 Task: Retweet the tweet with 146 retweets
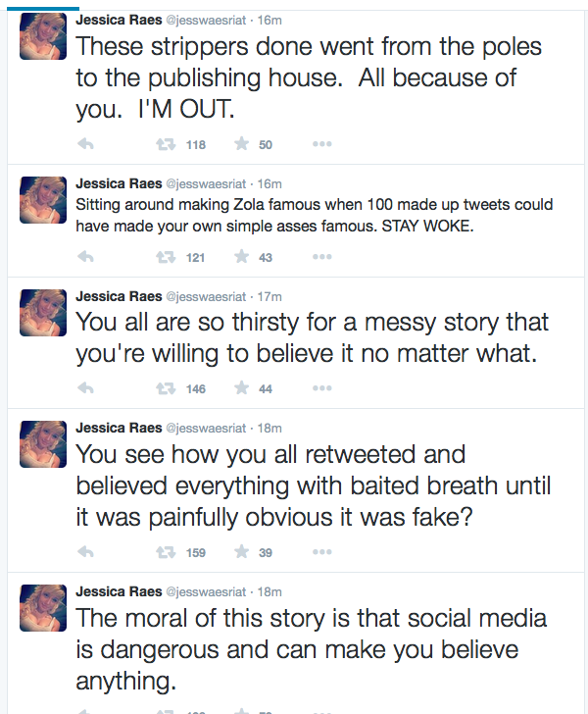167,388
